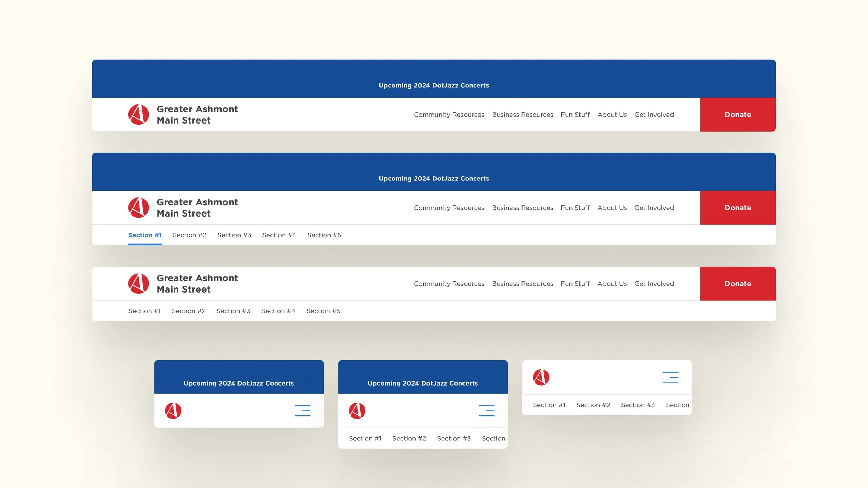The image size is (868, 488).
Task: Click concerts banner in middle mobile card
Action: (x=423, y=383)
